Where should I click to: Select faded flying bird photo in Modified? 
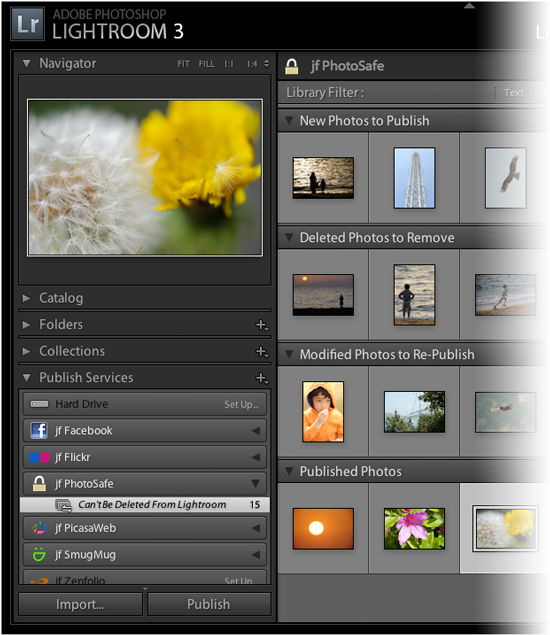505,412
